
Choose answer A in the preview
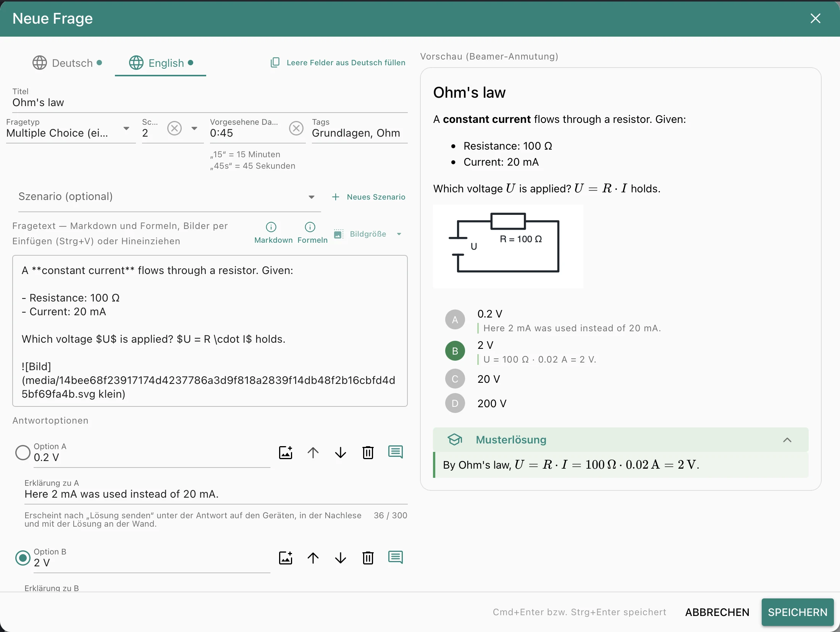[x=455, y=320]
